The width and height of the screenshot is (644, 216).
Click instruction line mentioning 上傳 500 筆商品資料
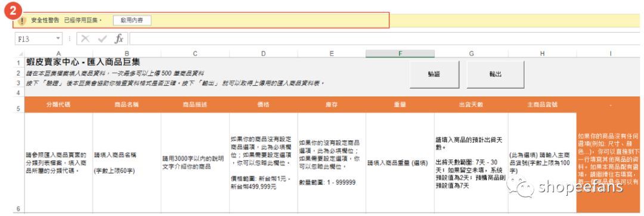point(115,73)
